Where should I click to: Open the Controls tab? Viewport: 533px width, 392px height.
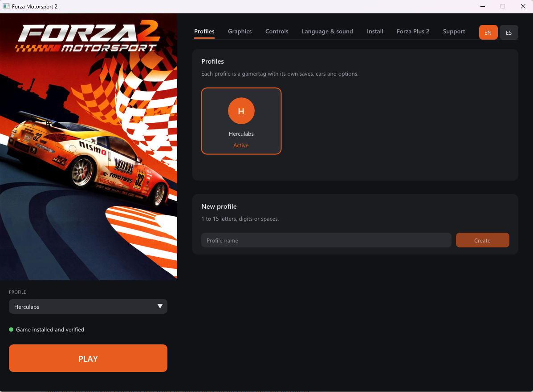(277, 31)
